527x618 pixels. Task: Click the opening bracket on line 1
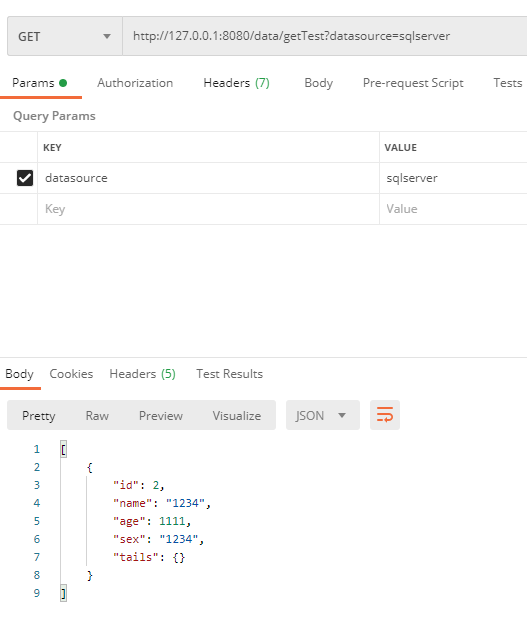pos(63,449)
